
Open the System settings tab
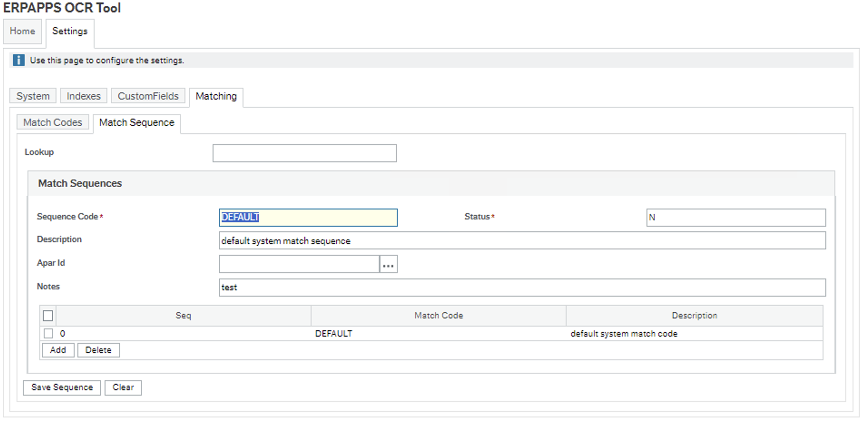tap(32, 96)
